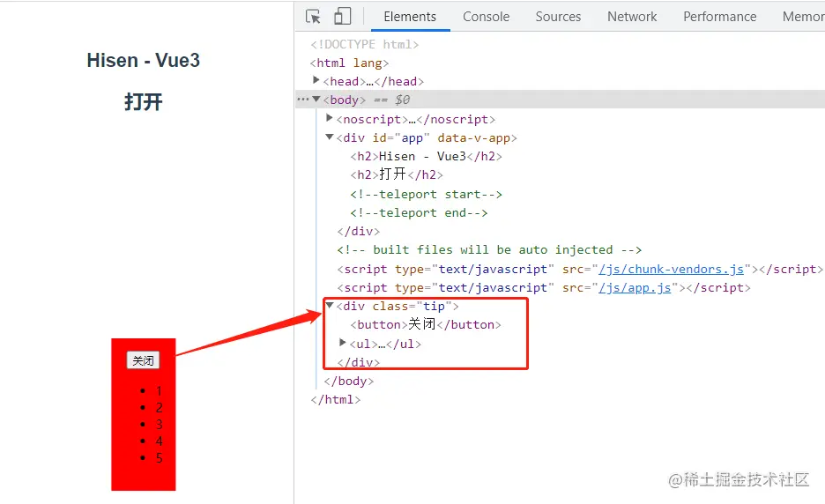Click the 关闭 button in red panel
The height and width of the screenshot is (504, 825).
[143, 360]
